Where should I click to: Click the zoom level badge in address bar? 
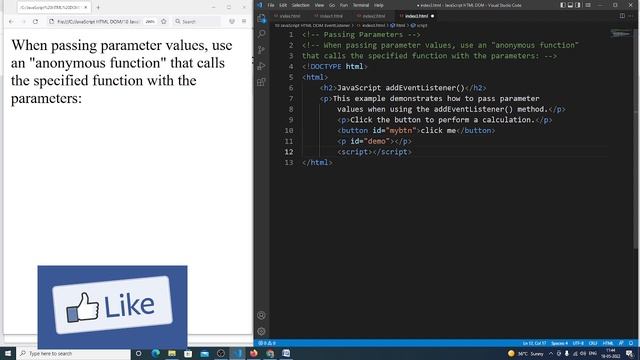tap(150, 21)
